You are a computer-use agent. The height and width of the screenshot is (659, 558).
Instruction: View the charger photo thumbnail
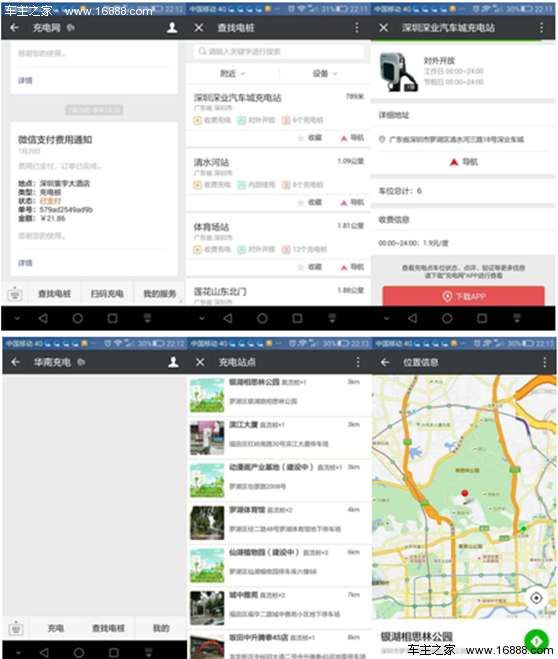(398, 72)
